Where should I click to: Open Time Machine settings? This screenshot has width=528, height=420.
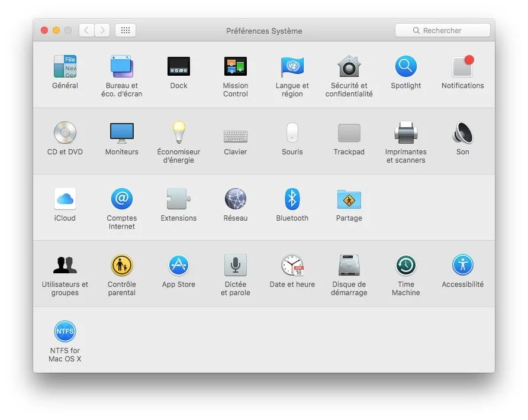405,265
